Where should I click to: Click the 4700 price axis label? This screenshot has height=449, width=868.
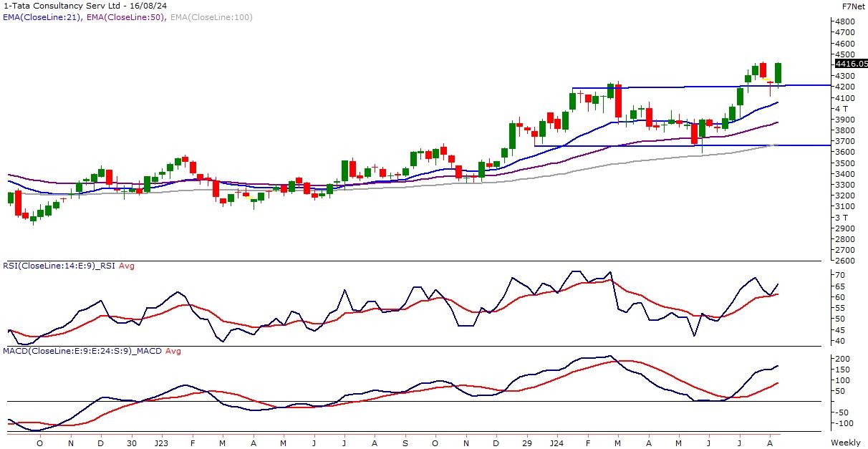coord(844,32)
